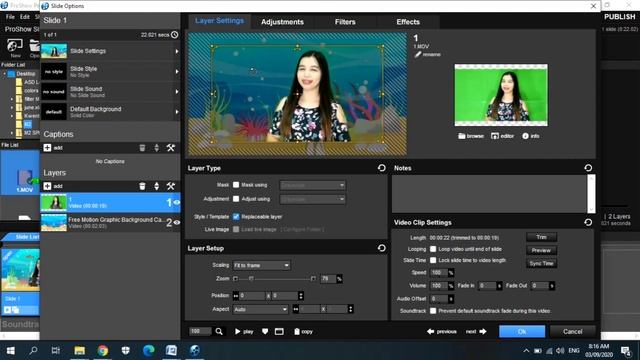Click the Preview button

coord(541,250)
